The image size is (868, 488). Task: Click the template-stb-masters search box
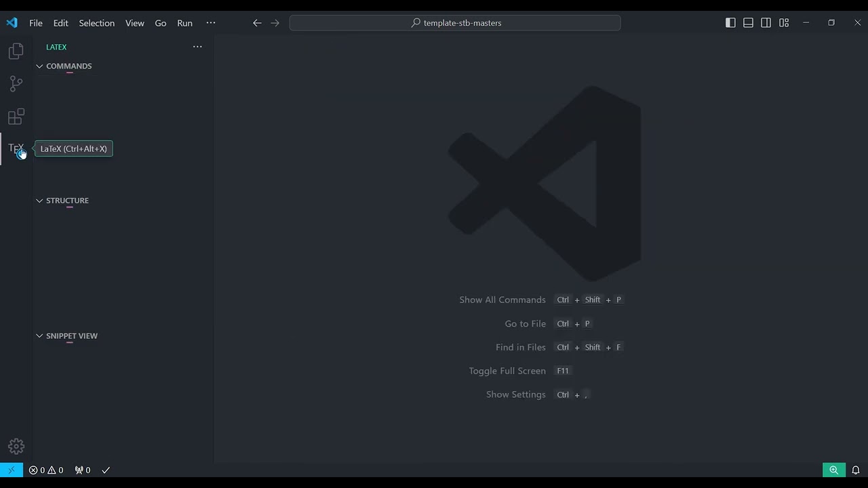click(x=455, y=23)
